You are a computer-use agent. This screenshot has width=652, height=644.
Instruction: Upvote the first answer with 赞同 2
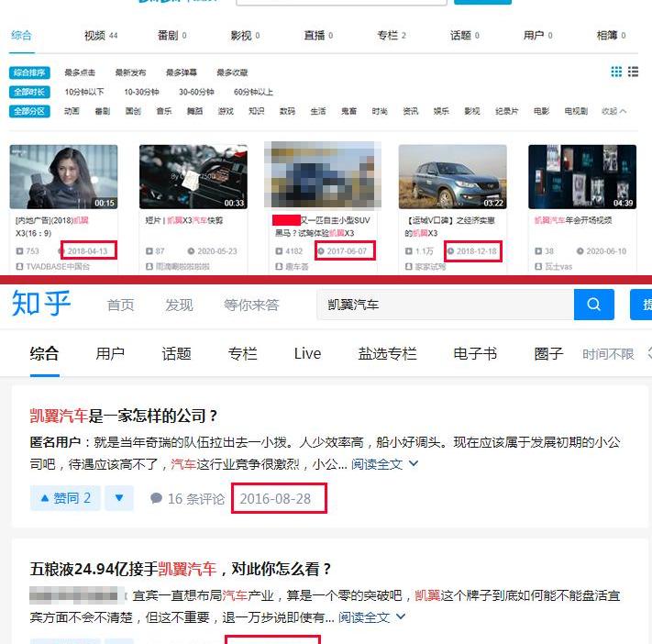pos(65,498)
